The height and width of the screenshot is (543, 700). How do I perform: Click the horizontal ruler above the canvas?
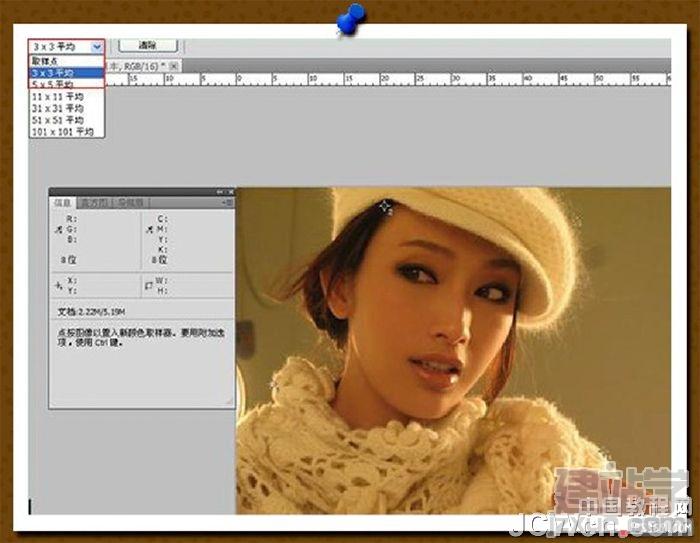[x=388, y=79]
